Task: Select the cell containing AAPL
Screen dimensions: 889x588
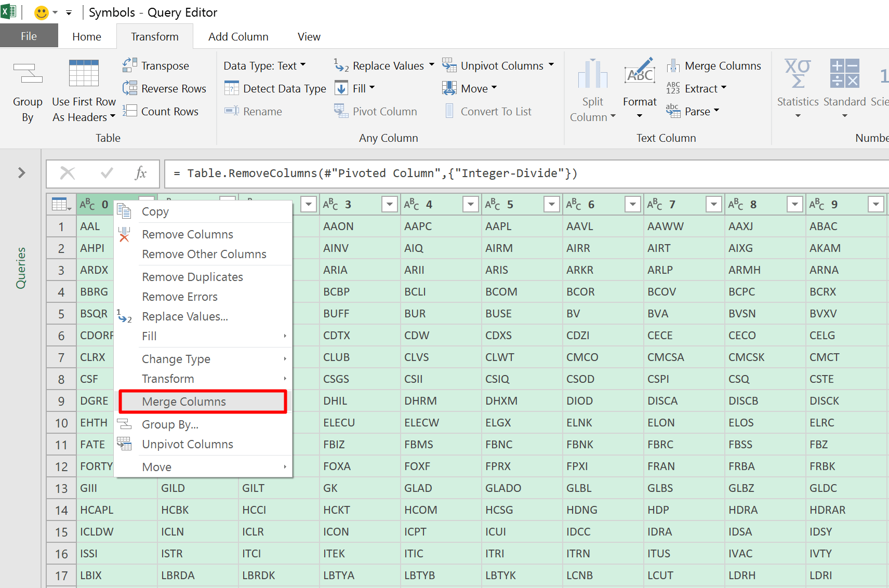Action: pos(498,226)
